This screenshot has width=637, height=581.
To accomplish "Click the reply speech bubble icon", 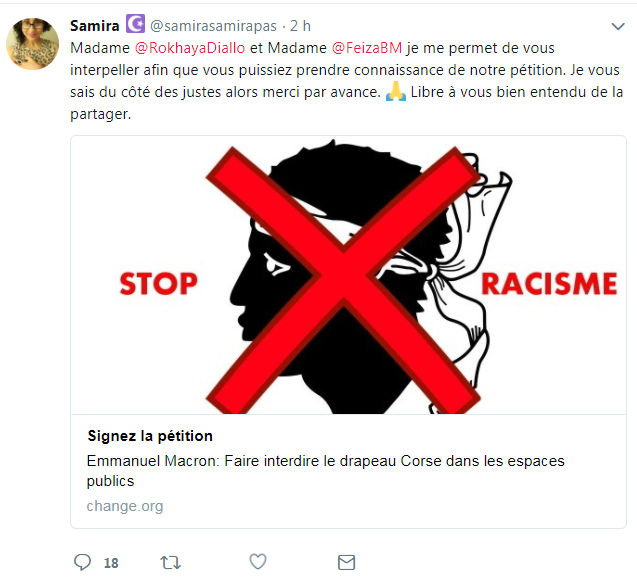I will [x=82, y=562].
